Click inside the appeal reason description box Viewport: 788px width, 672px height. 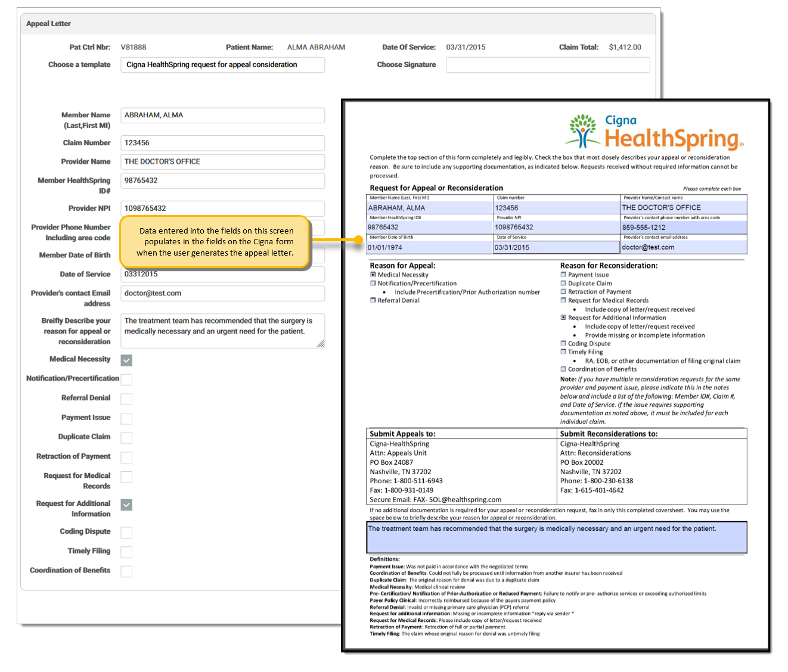(222, 331)
